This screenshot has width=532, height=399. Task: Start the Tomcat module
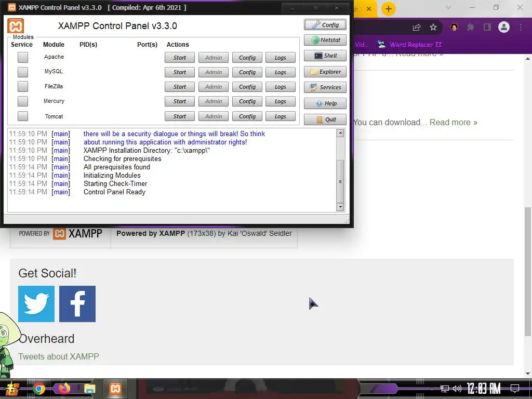pos(179,116)
